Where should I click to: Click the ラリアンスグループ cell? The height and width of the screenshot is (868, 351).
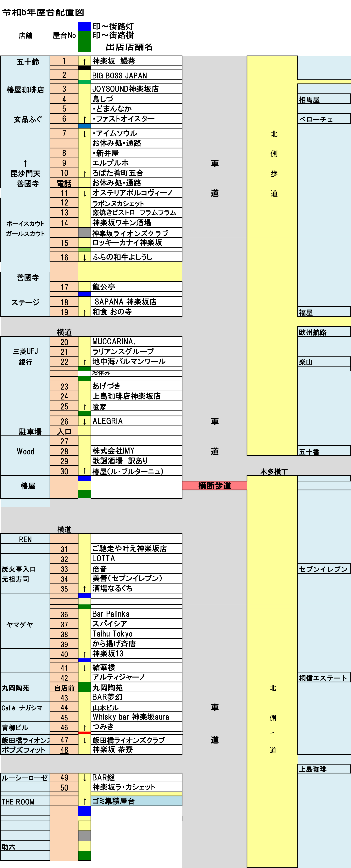(136, 351)
